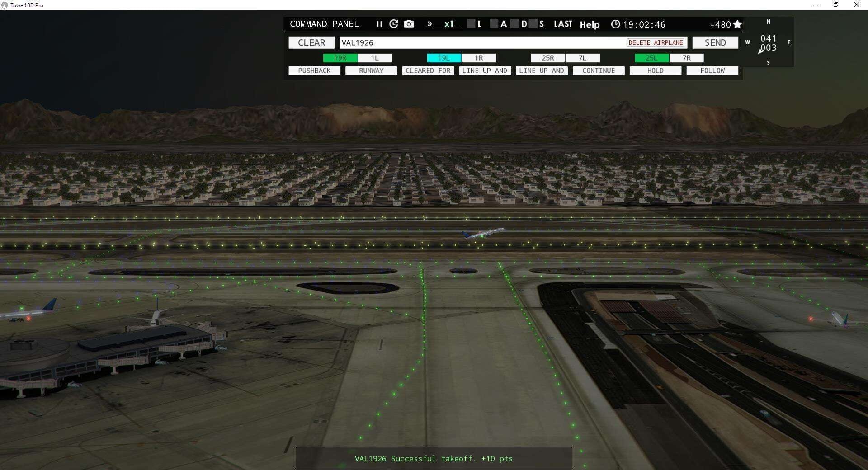Select runway 25L

point(651,58)
